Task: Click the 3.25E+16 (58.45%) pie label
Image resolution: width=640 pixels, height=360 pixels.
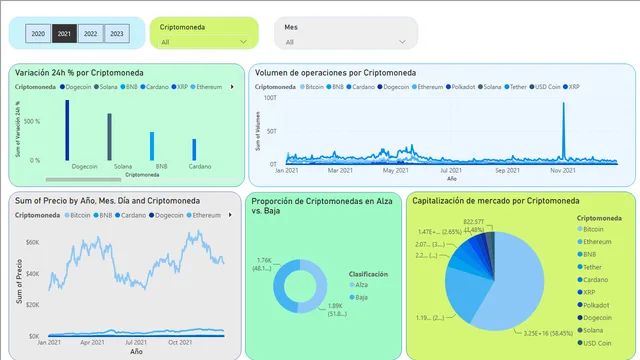Action: click(548, 333)
